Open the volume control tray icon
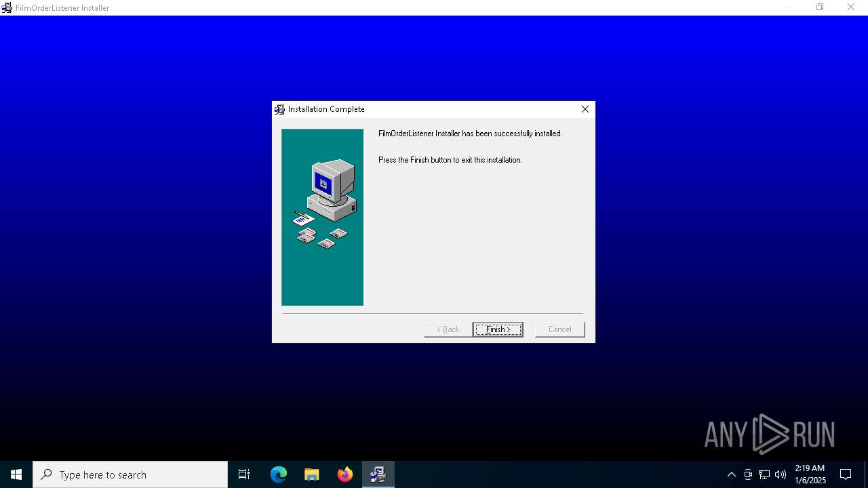This screenshot has width=868, height=488. click(x=781, y=474)
